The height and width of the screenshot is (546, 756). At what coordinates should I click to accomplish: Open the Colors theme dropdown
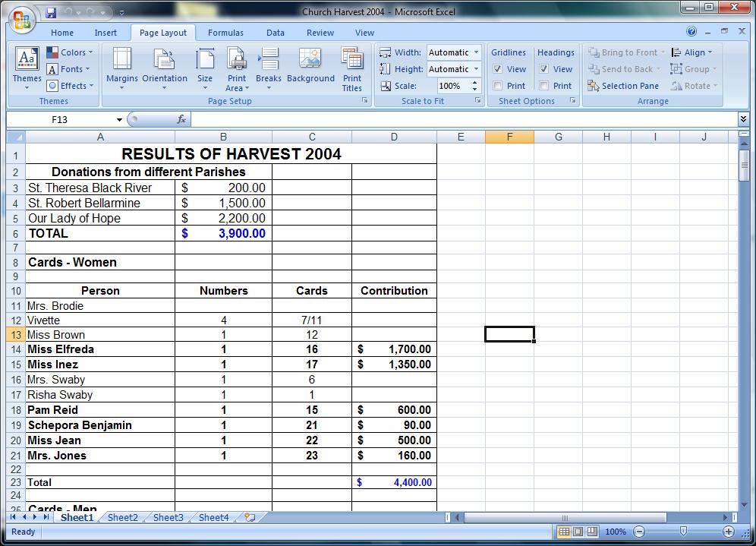(70, 52)
